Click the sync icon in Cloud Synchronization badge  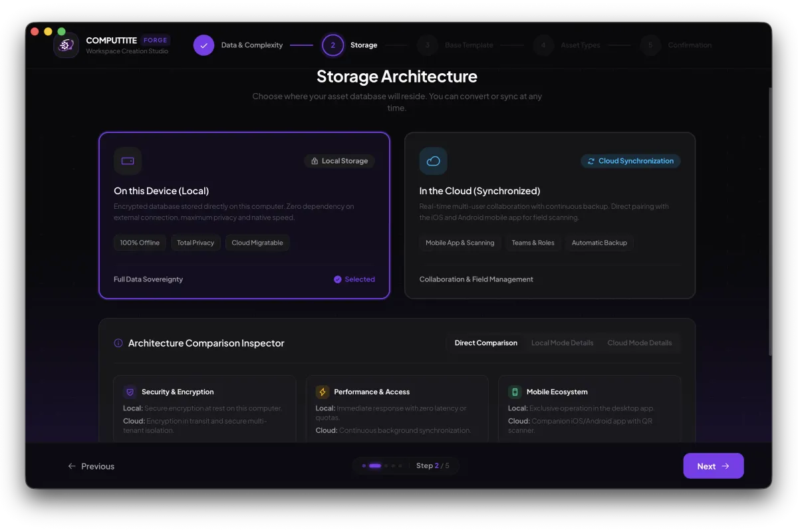pyautogui.click(x=591, y=161)
